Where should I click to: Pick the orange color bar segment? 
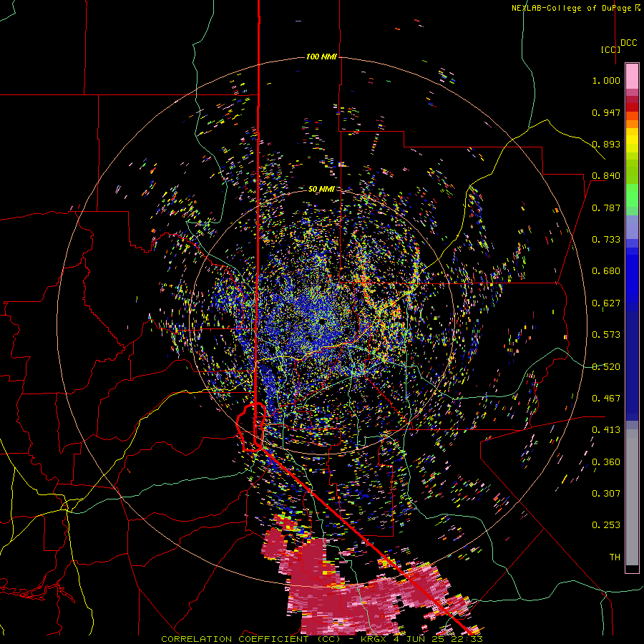pyautogui.click(x=632, y=124)
